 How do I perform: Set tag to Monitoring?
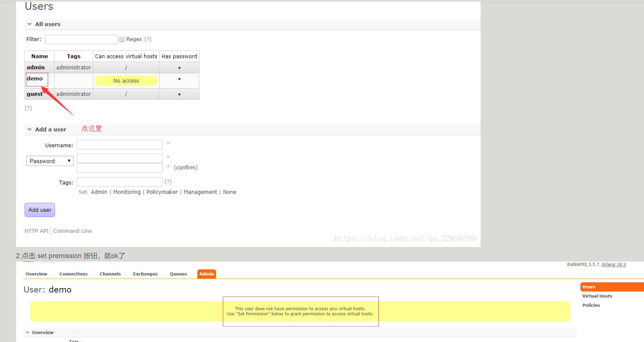click(127, 192)
